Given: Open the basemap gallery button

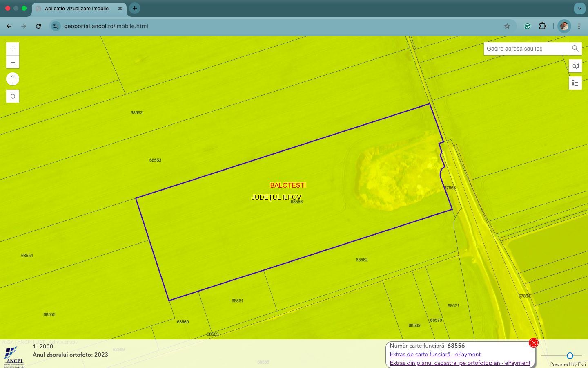Looking at the screenshot, I should 575,66.
